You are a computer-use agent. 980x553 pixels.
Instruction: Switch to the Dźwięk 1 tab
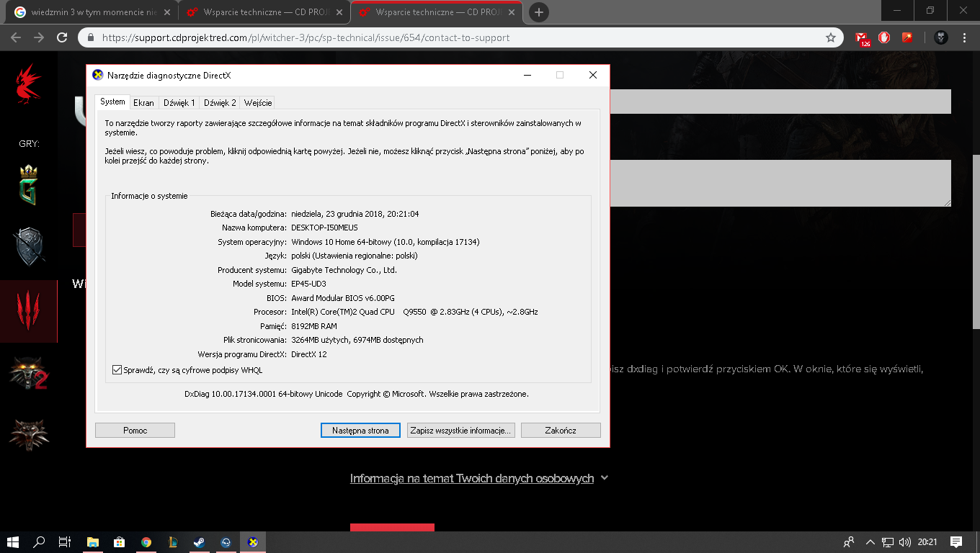click(x=179, y=103)
